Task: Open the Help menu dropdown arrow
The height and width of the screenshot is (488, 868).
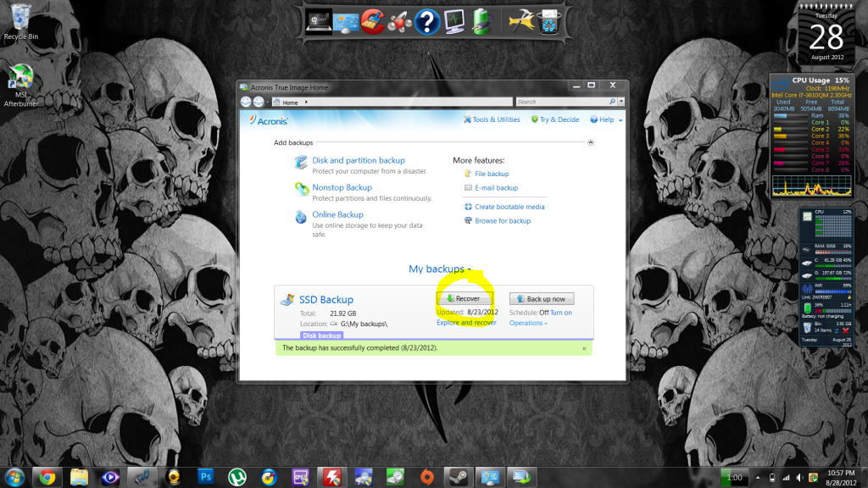Action: (620, 120)
